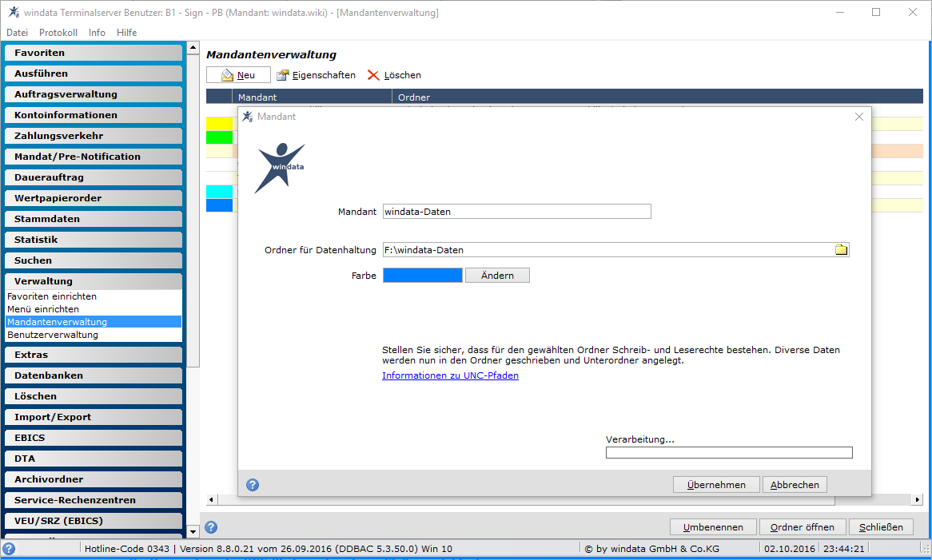Click the Ordner öffnen button

[803, 526]
